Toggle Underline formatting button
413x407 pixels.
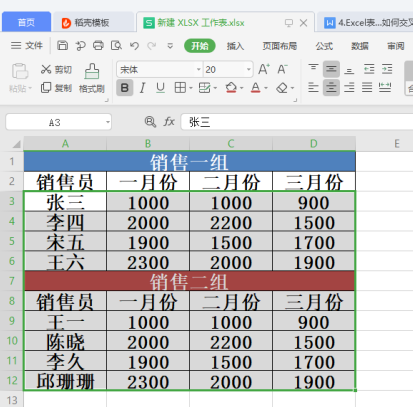click(x=160, y=88)
